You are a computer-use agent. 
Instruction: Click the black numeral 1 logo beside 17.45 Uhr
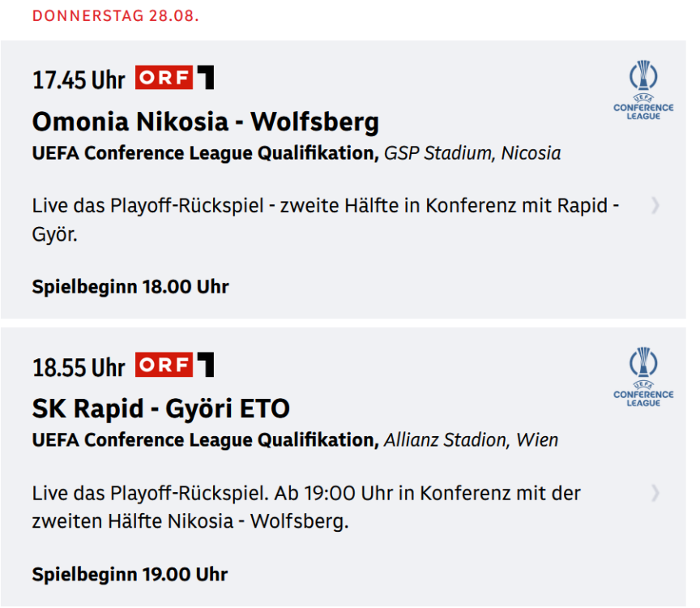206,79
